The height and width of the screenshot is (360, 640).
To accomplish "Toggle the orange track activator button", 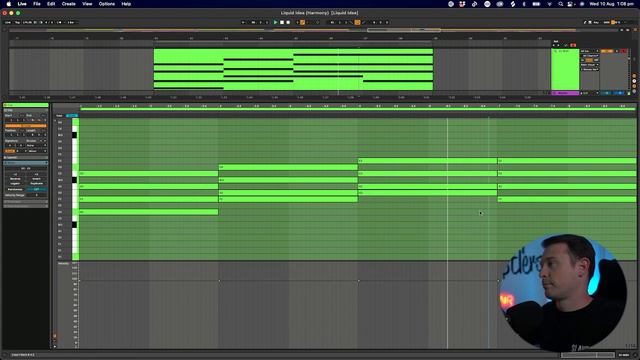I will tap(607, 51).
